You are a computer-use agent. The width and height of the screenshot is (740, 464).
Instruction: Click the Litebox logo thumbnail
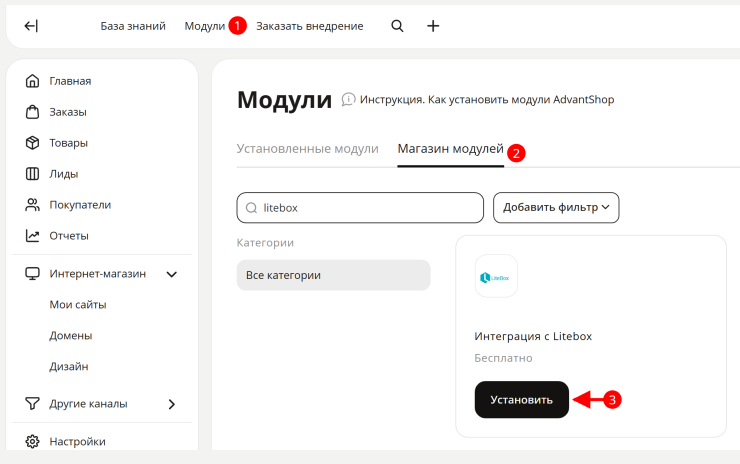coord(496,276)
